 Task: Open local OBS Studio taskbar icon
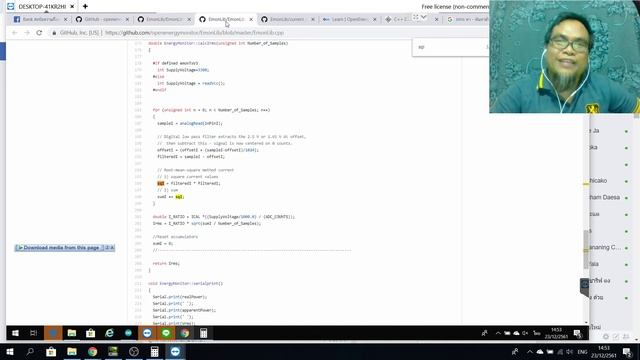133,351
